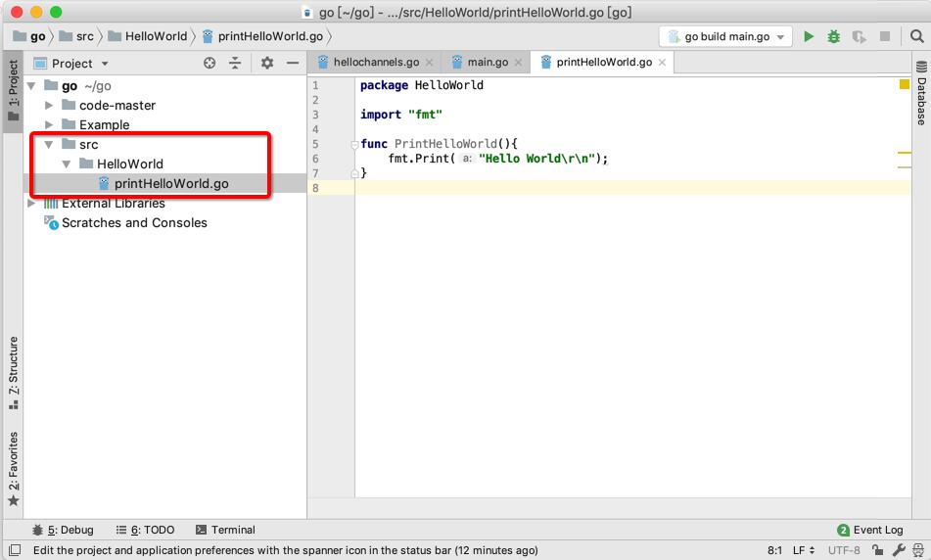Toggle tool window bars at bottom-left corner
Viewport: 931px width, 560px height.
(13, 550)
